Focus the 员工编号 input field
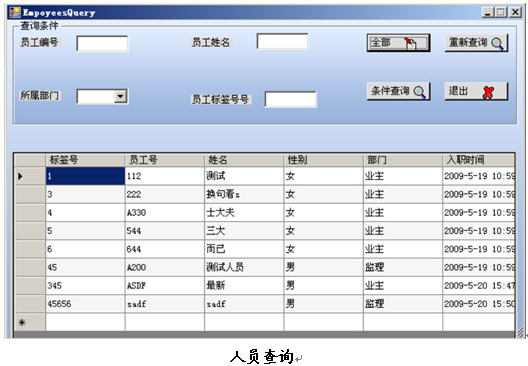Screen dimensions: 528x366 pyautogui.click(x=102, y=43)
